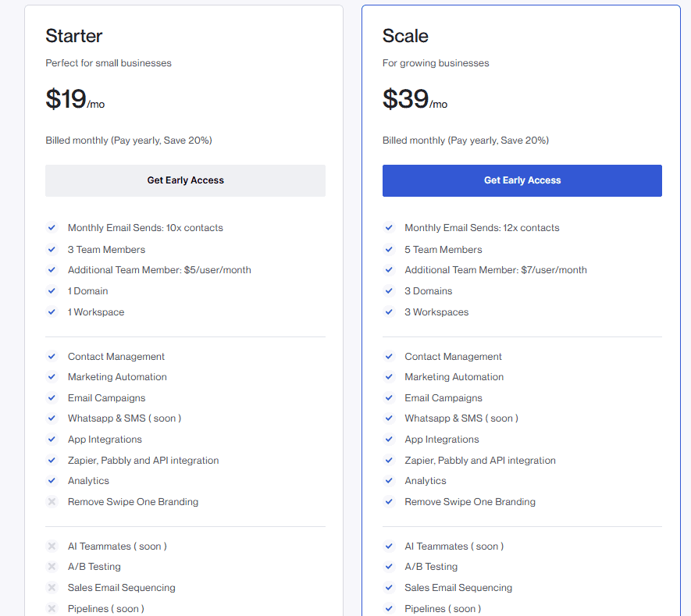Click the Starter plan title heading
This screenshot has width=691, height=616.
coord(74,36)
